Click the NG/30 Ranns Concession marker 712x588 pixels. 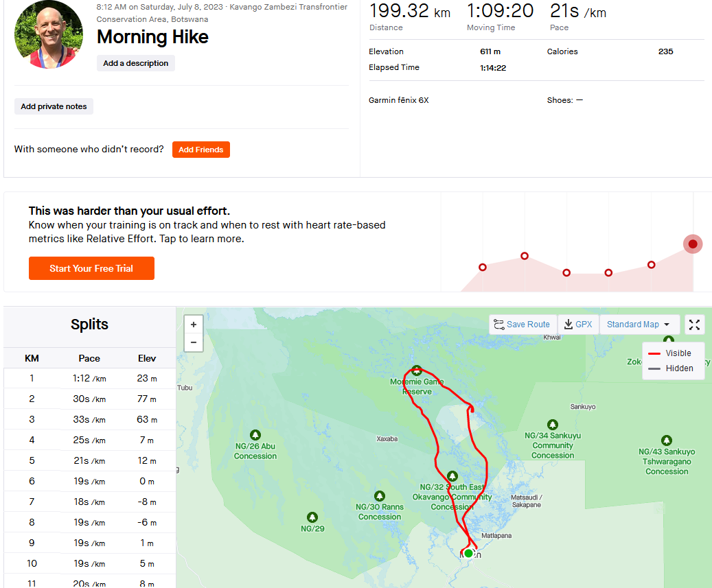380,496
